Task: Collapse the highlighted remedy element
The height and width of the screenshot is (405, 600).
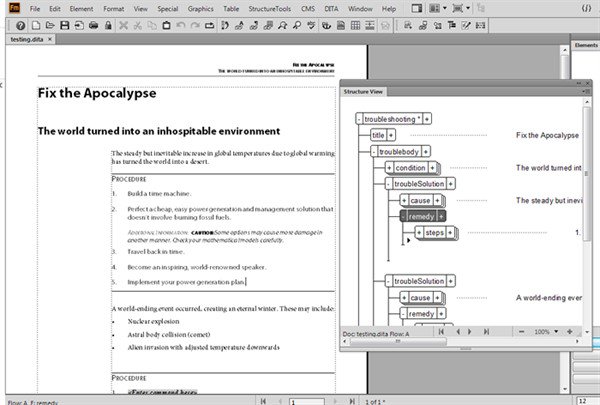Action: (404, 216)
